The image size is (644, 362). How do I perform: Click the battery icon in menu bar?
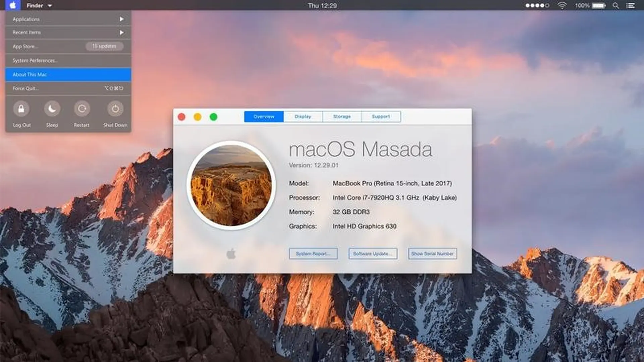point(599,5)
